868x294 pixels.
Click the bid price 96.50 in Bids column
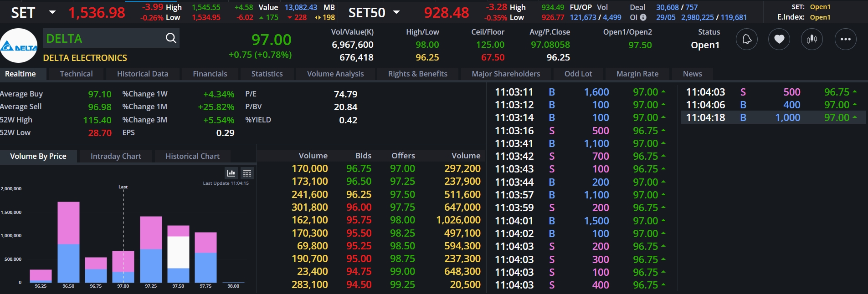coord(359,181)
